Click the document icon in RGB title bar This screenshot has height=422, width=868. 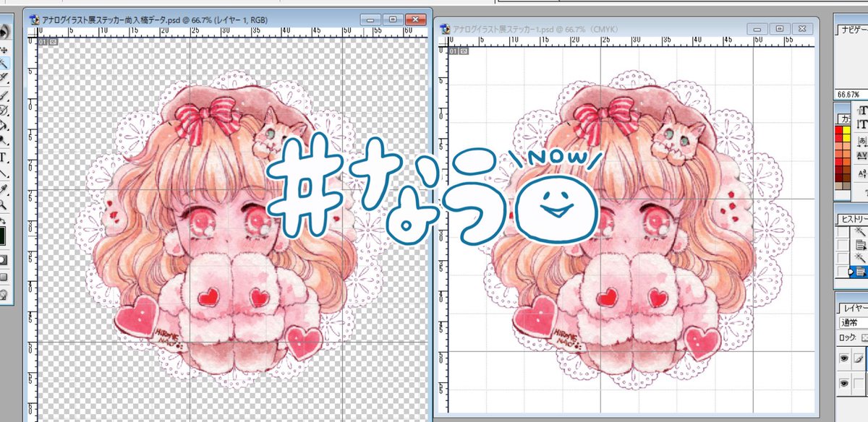click(33, 20)
